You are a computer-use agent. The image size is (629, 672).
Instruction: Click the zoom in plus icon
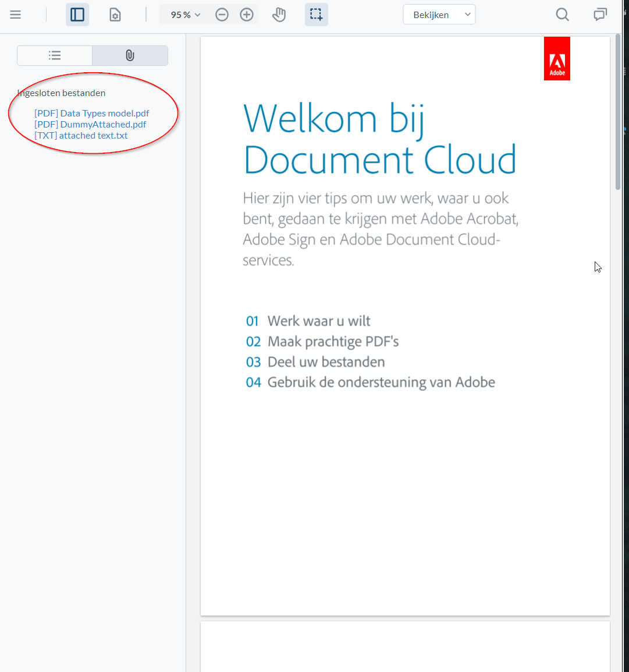(x=247, y=15)
